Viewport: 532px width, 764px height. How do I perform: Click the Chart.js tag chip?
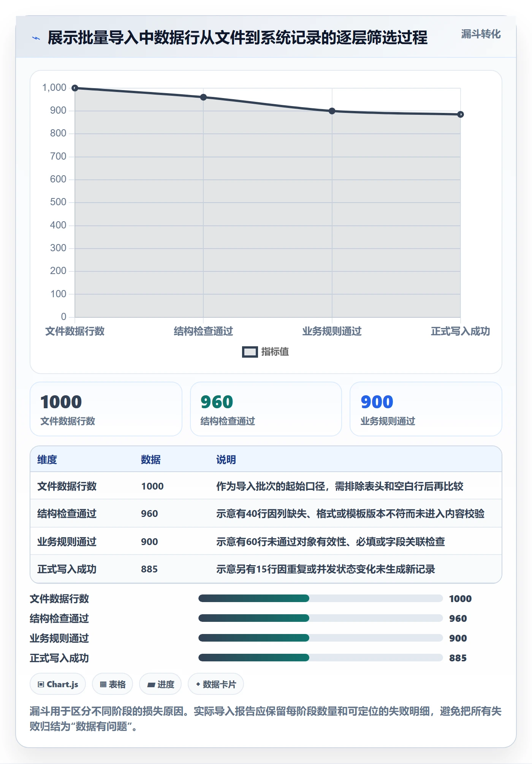coord(58,684)
